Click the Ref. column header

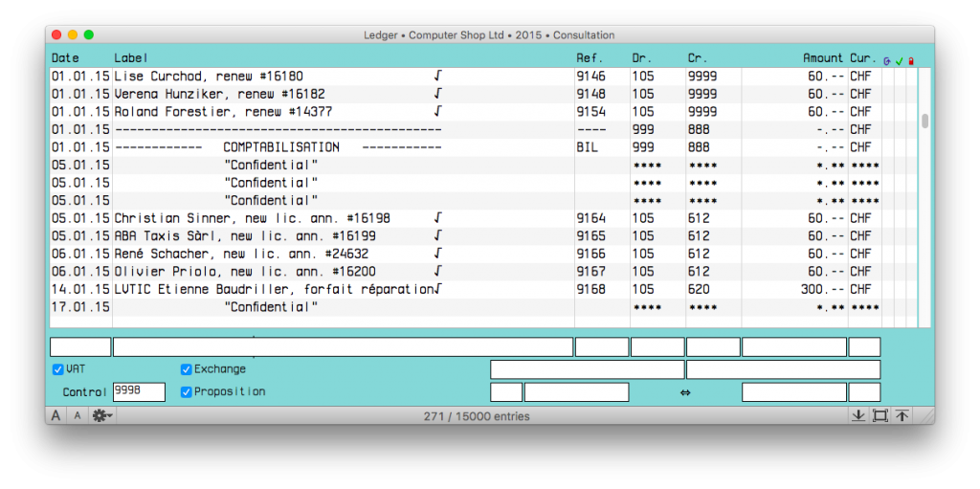(x=590, y=58)
